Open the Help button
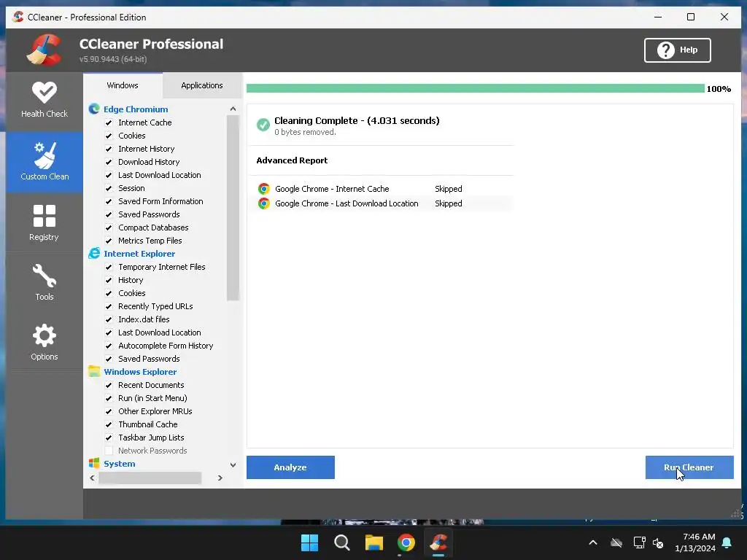The width and height of the screenshot is (747, 560). pos(678,50)
